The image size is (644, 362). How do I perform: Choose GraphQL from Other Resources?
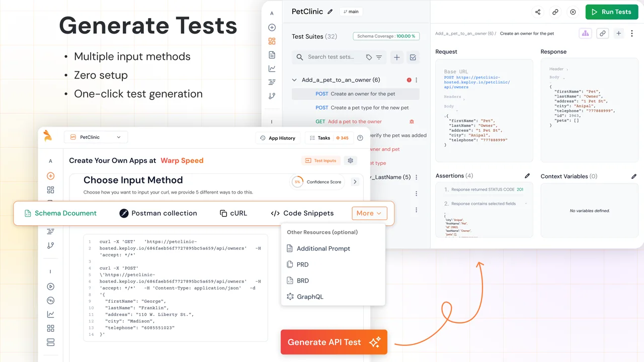(305, 297)
